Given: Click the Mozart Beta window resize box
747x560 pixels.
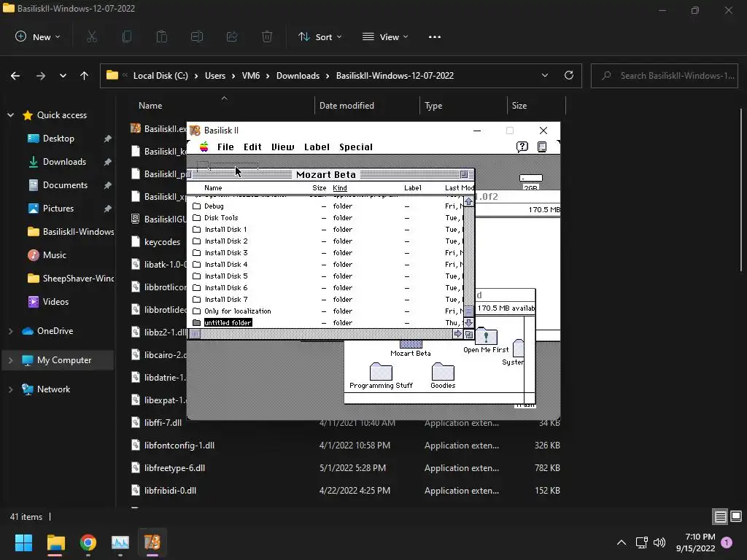Looking at the screenshot, I should point(469,334).
